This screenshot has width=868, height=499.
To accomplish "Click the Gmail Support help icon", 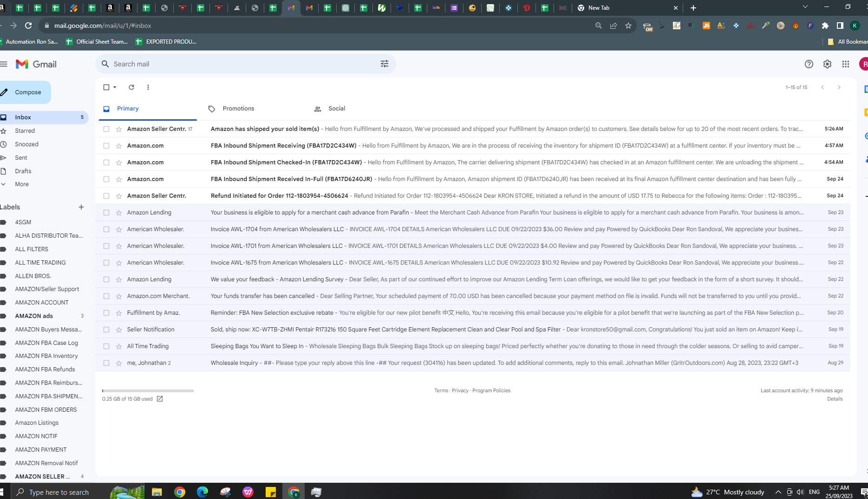I will [x=809, y=64].
